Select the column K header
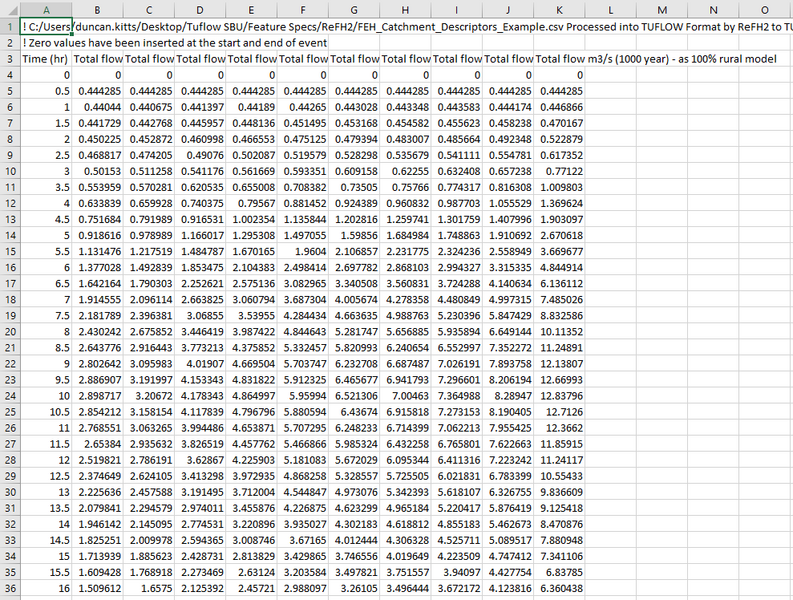 pyautogui.click(x=560, y=9)
